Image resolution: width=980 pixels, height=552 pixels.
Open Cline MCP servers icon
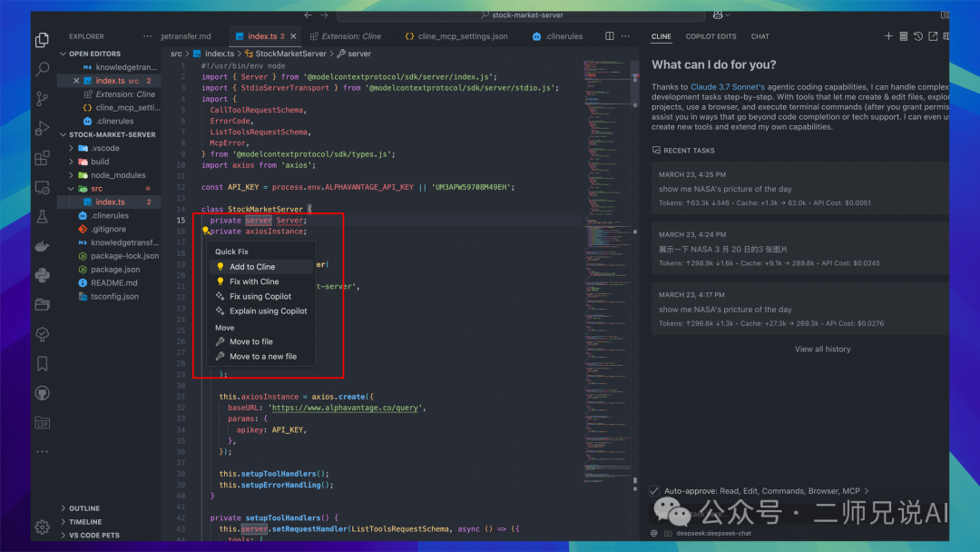coord(903,36)
